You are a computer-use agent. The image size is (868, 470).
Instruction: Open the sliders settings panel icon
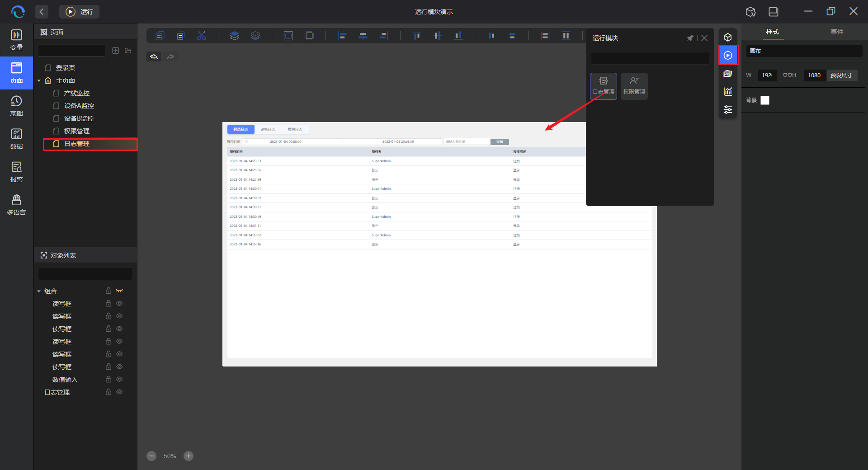tap(728, 109)
